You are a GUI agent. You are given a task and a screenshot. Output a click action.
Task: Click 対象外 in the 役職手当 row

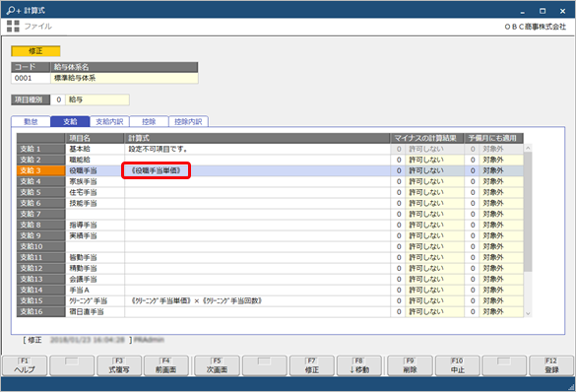pyautogui.click(x=501, y=170)
